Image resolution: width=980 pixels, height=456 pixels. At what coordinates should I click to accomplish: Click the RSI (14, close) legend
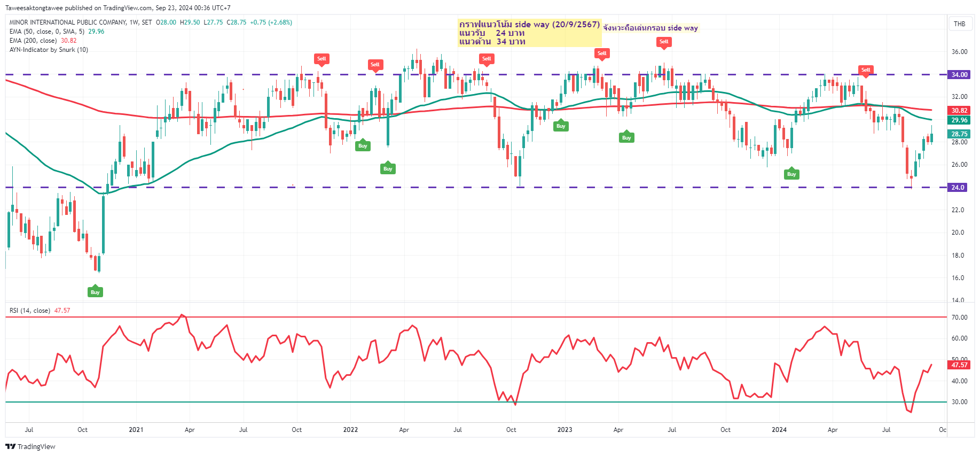pos(30,311)
